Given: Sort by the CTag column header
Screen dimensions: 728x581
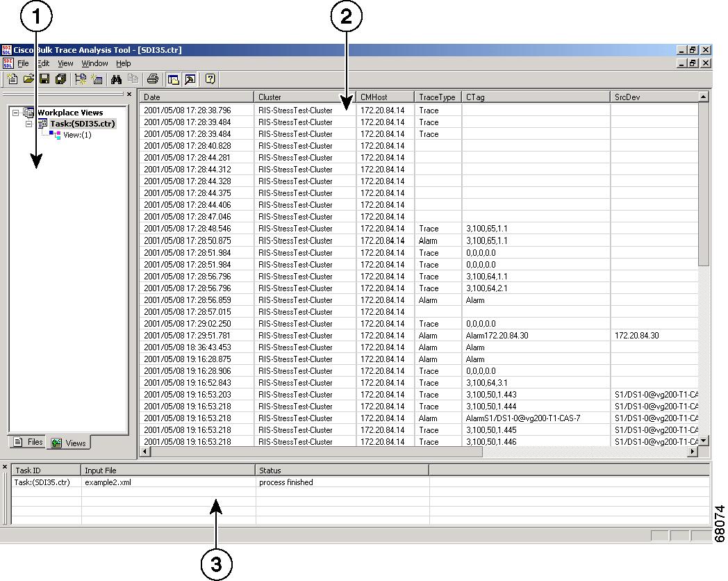Looking at the screenshot, I should point(536,97).
